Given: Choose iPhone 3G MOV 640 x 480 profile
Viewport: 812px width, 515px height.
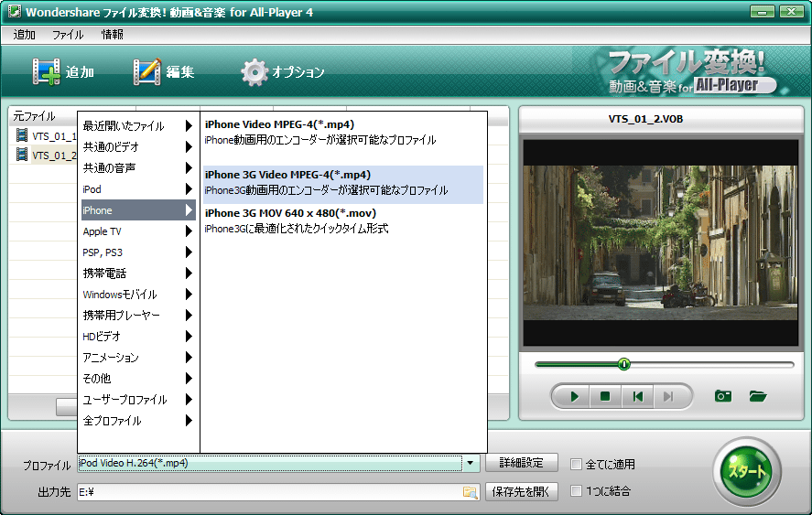Looking at the screenshot, I should tap(342, 221).
